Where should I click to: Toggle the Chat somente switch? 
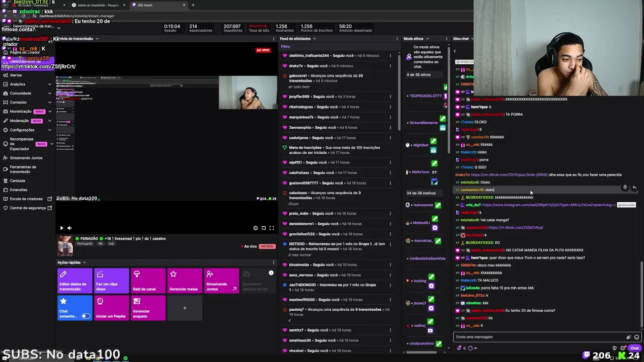click(x=86, y=316)
